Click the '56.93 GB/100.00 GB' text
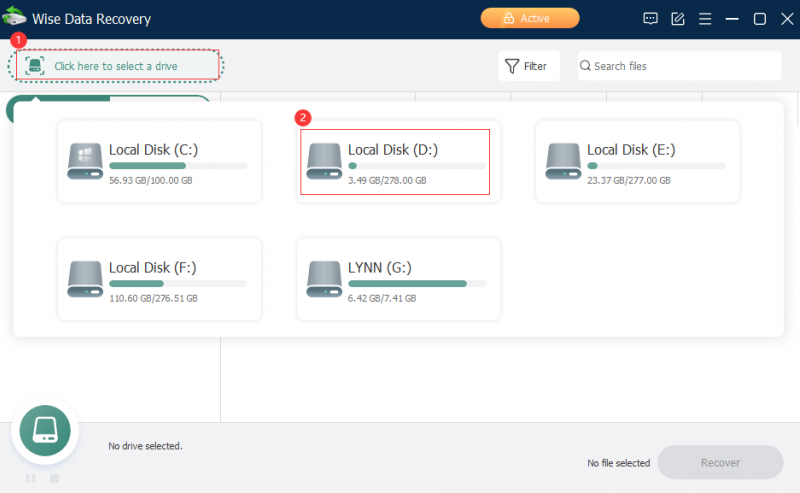Screen dimensions: 800x493 (151, 180)
